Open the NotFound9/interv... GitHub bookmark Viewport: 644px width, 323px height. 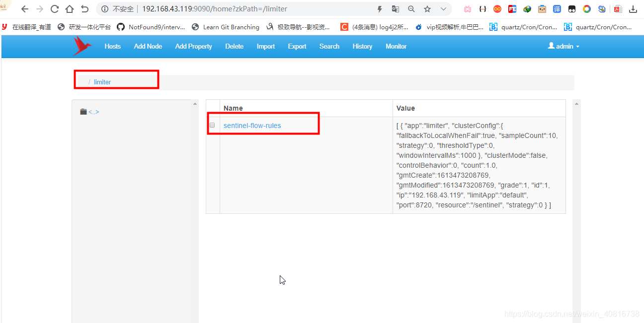coord(151,27)
